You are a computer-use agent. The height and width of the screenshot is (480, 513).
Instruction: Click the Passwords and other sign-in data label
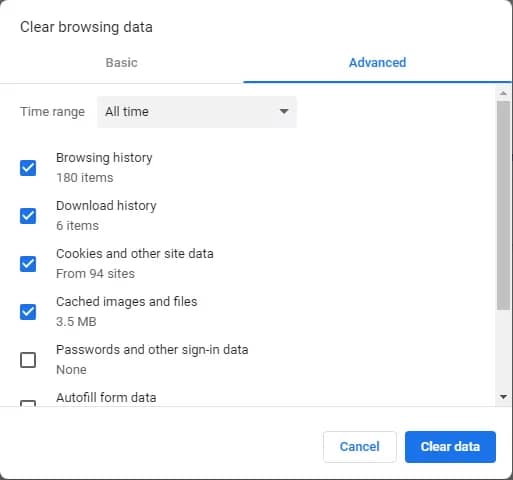pos(152,350)
